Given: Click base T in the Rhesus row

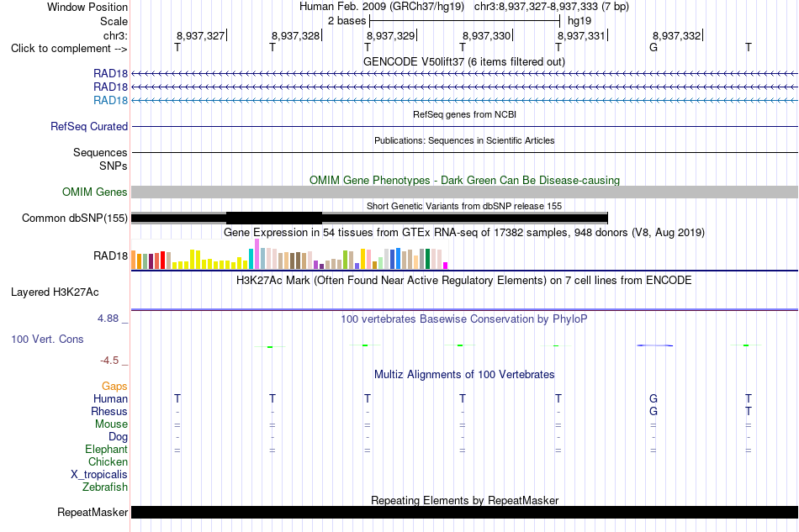Looking at the screenshot, I should coord(748,411).
